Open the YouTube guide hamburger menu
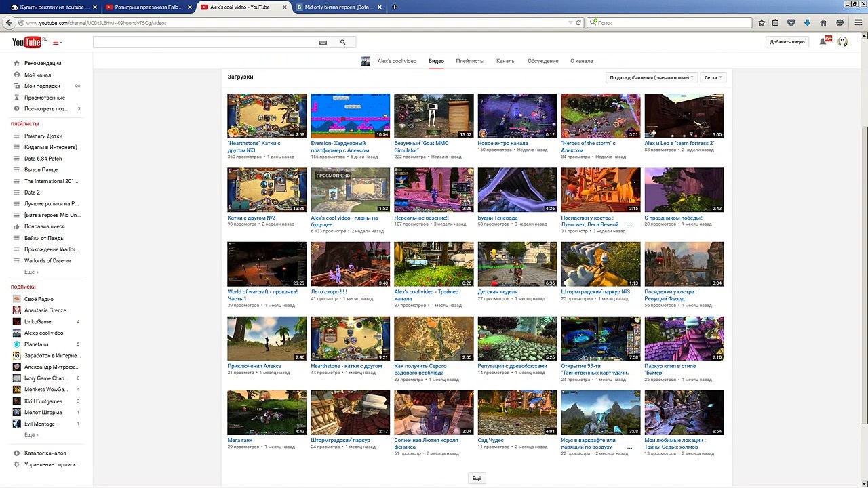Image resolution: width=868 pixels, height=488 pixels. click(57, 43)
